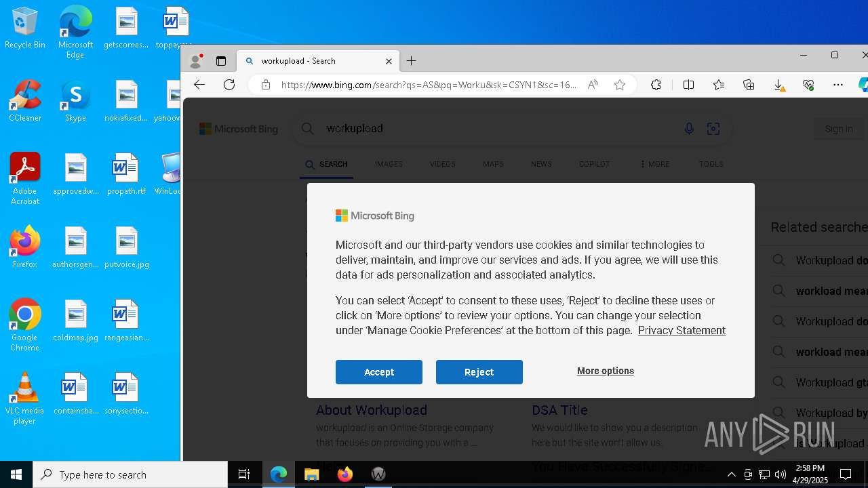Screen dimensions: 868x488
Task: Open volume control in system tray
Action: point(781,474)
